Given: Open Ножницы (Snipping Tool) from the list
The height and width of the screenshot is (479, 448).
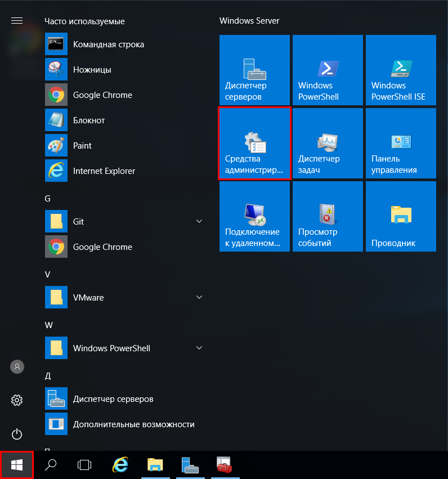Looking at the screenshot, I should click(92, 70).
